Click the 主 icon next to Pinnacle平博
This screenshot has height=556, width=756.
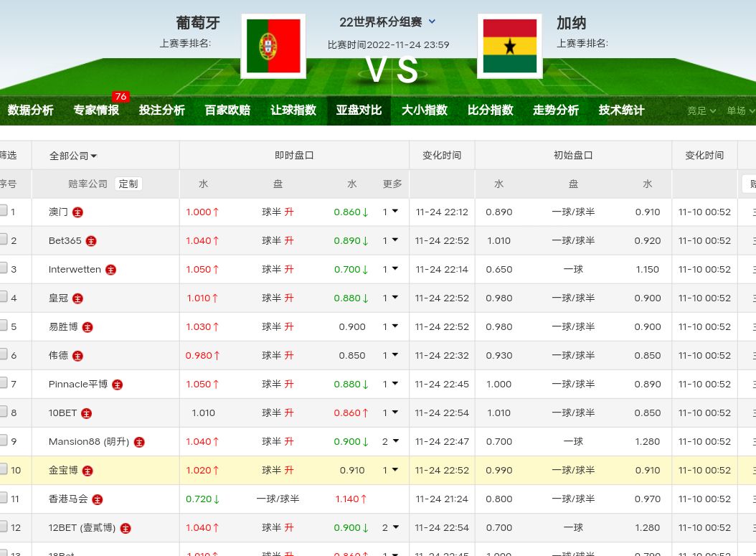tap(118, 385)
